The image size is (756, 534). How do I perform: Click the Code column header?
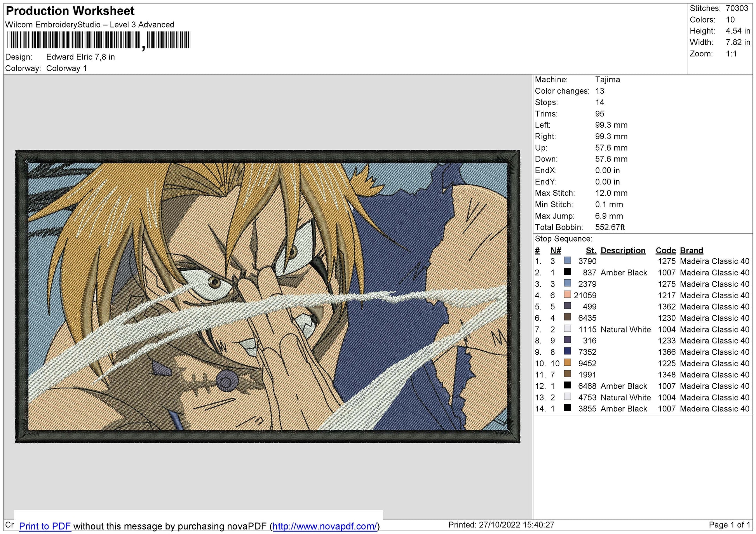[x=666, y=250]
